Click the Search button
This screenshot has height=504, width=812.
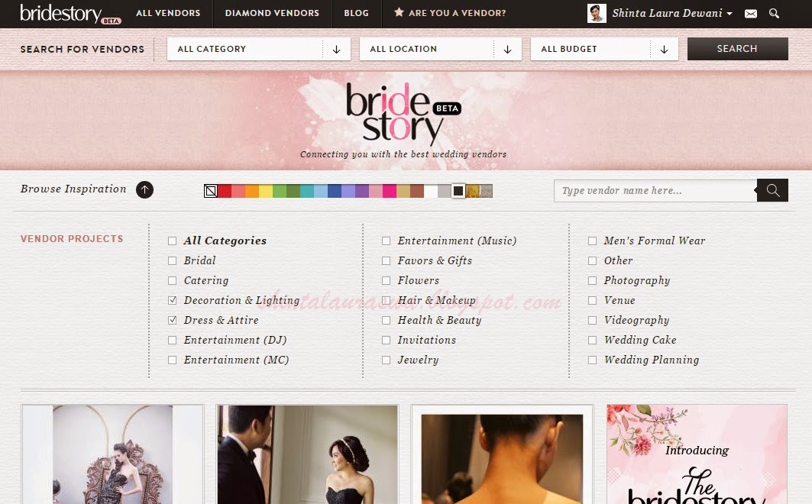(x=737, y=49)
